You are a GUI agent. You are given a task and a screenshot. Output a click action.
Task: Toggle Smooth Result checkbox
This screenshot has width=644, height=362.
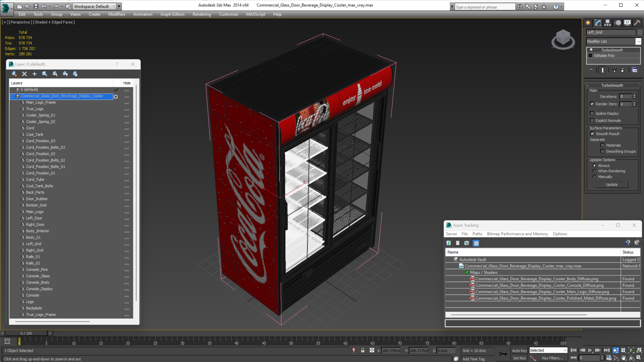click(x=592, y=134)
